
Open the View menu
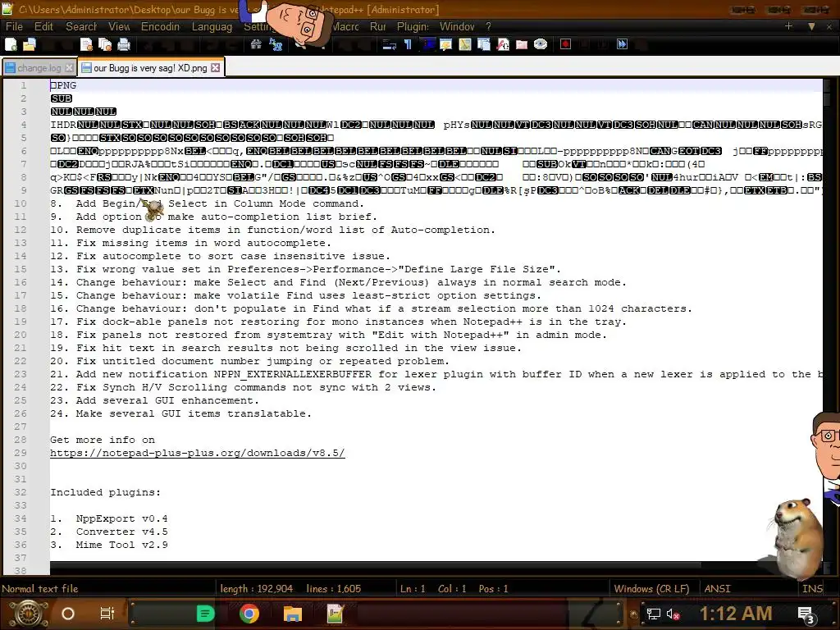pyautogui.click(x=119, y=26)
